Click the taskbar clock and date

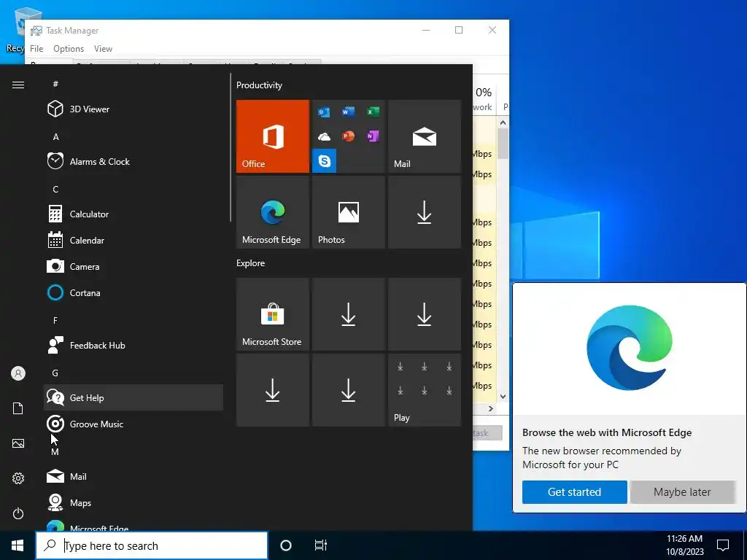tap(684, 545)
